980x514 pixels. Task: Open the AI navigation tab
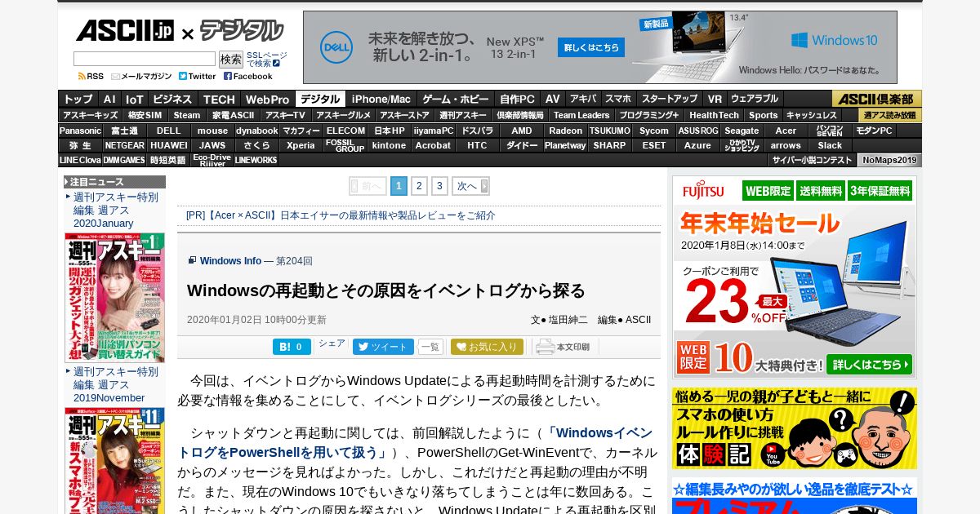[109, 99]
